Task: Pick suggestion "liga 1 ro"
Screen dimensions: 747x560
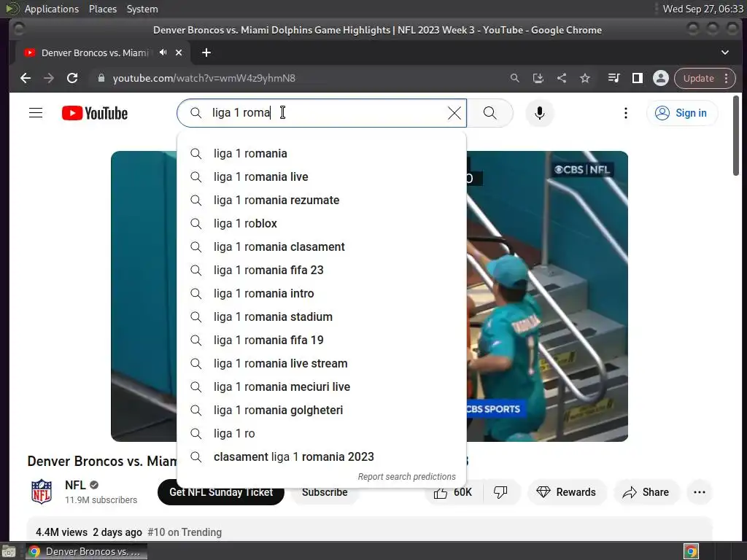Action: (322, 433)
